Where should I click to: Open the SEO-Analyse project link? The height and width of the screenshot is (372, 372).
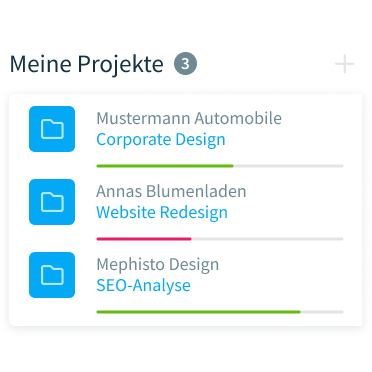click(143, 286)
